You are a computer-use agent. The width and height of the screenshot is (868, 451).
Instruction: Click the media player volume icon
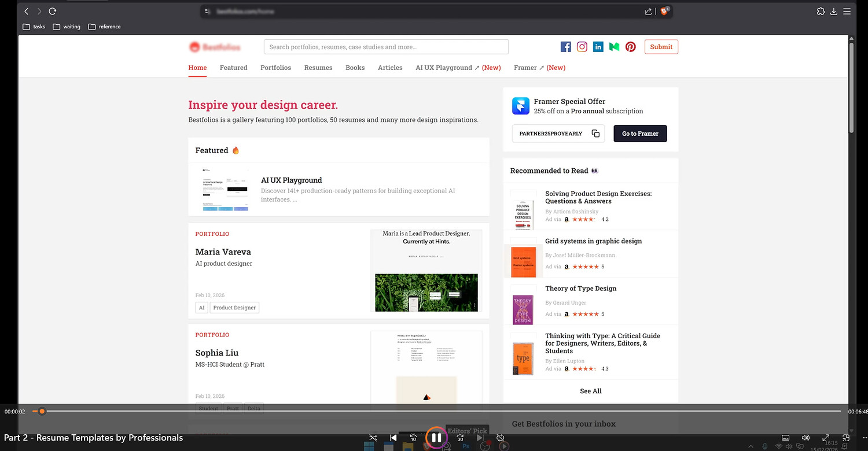point(806,438)
